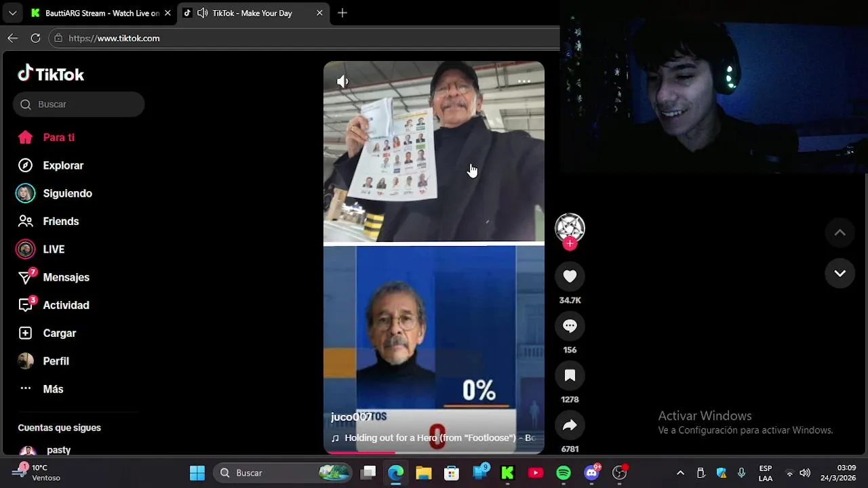Close the BauttiARG Stream tab

point(167,13)
